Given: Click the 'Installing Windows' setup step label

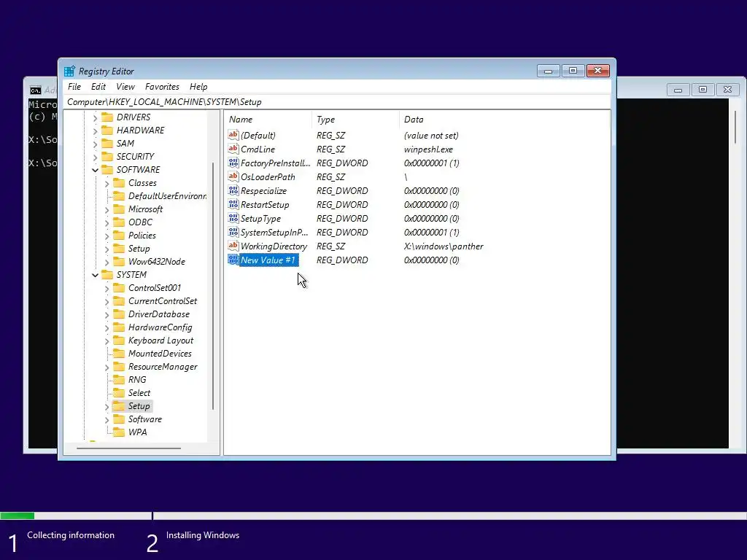Looking at the screenshot, I should (203, 535).
